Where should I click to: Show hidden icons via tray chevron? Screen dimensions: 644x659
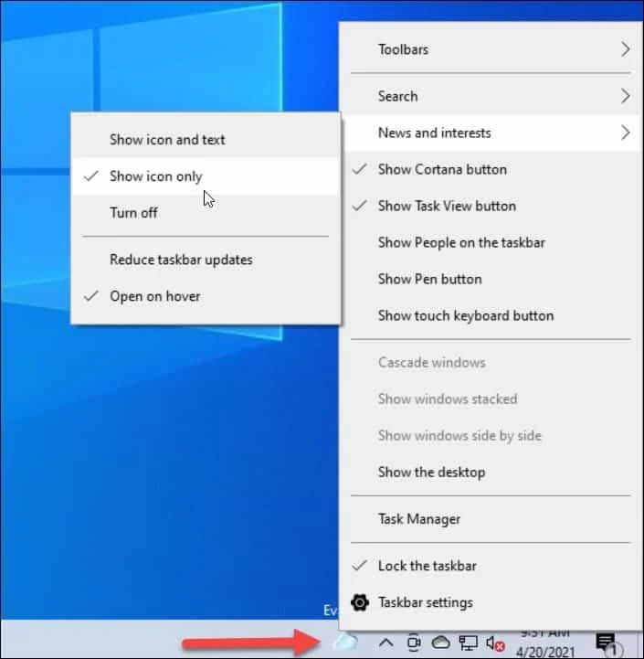(x=385, y=643)
